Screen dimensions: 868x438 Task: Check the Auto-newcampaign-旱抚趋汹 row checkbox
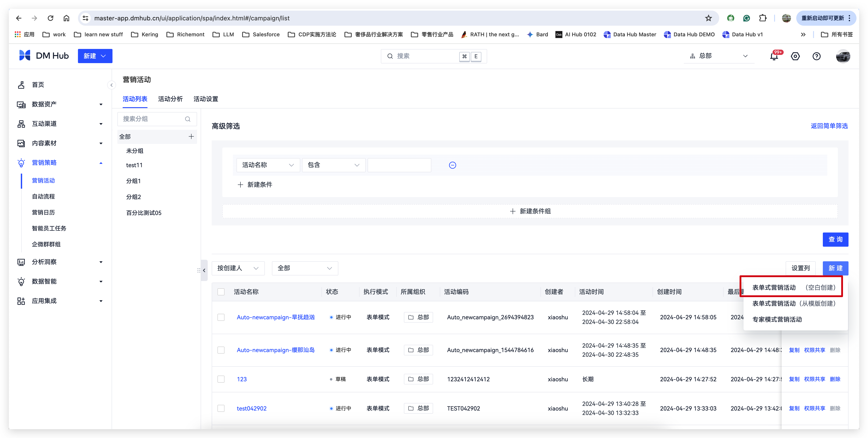click(221, 317)
